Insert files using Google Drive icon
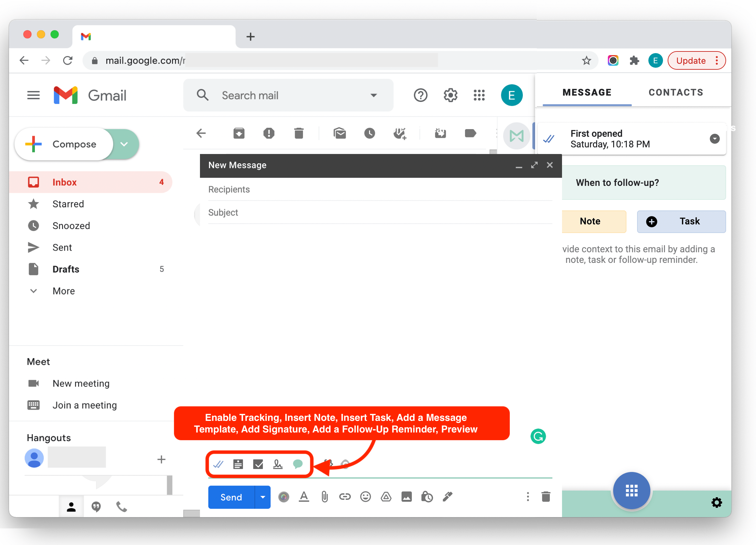This screenshot has width=756, height=545. click(386, 497)
